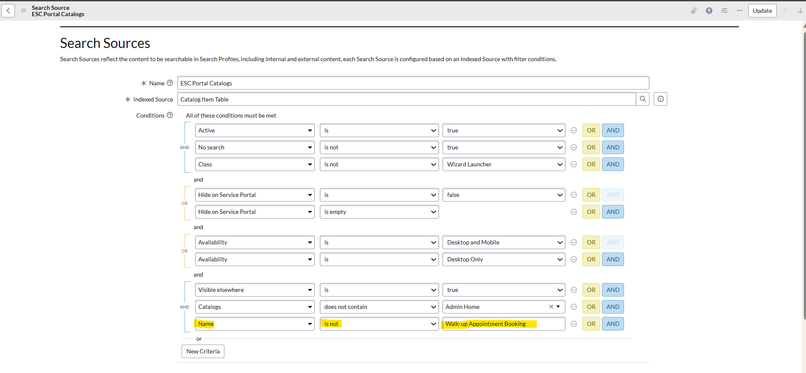Screen dimensions: 806x373
Task: Open attachments via the paperclip icon
Action: [693, 11]
